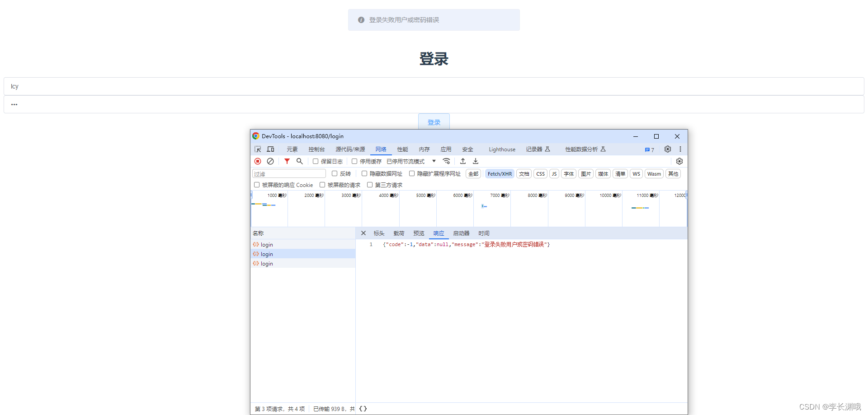Open the 启动器 request tab
This screenshot has height=415, width=868.
click(461, 233)
